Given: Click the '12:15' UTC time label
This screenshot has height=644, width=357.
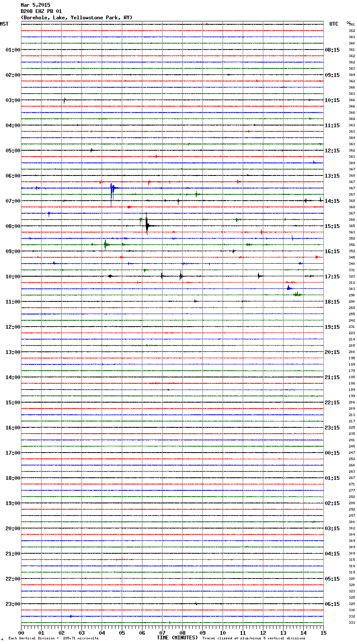Looking at the screenshot, I should (x=332, y=151).
